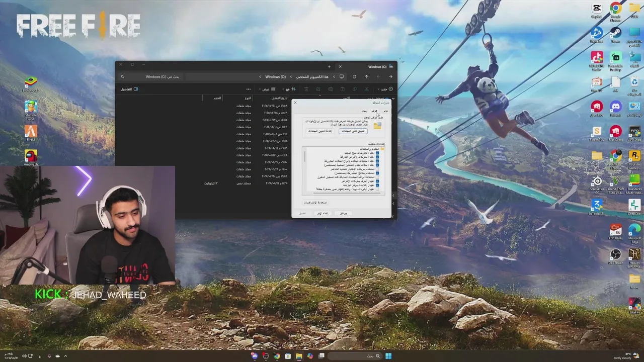Expand chevron after 'Windows (C:)' in address bar

(260, 76)
